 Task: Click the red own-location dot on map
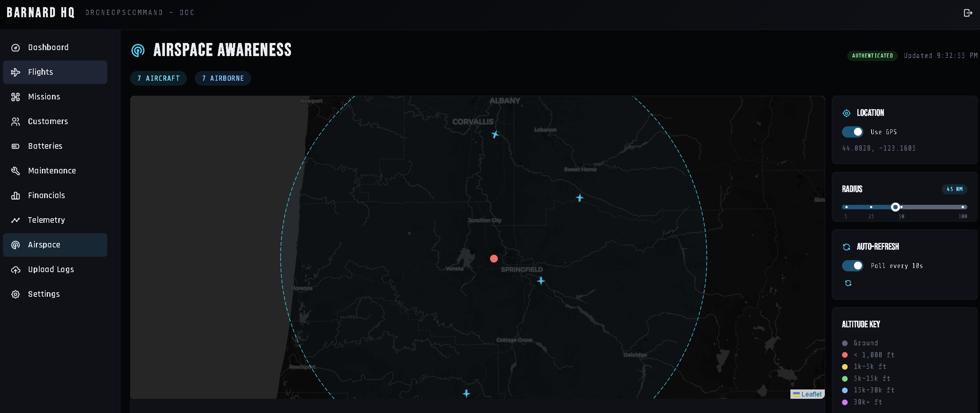pos(494,259)
